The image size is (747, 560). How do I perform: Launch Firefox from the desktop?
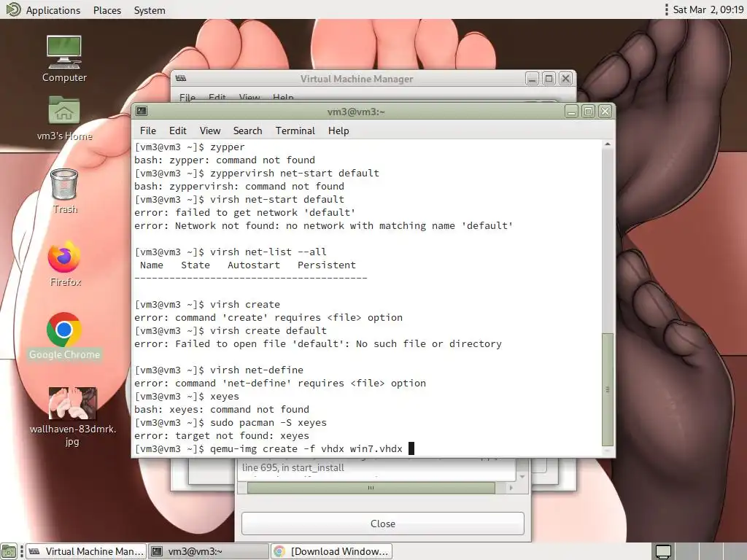click(65, 263)
